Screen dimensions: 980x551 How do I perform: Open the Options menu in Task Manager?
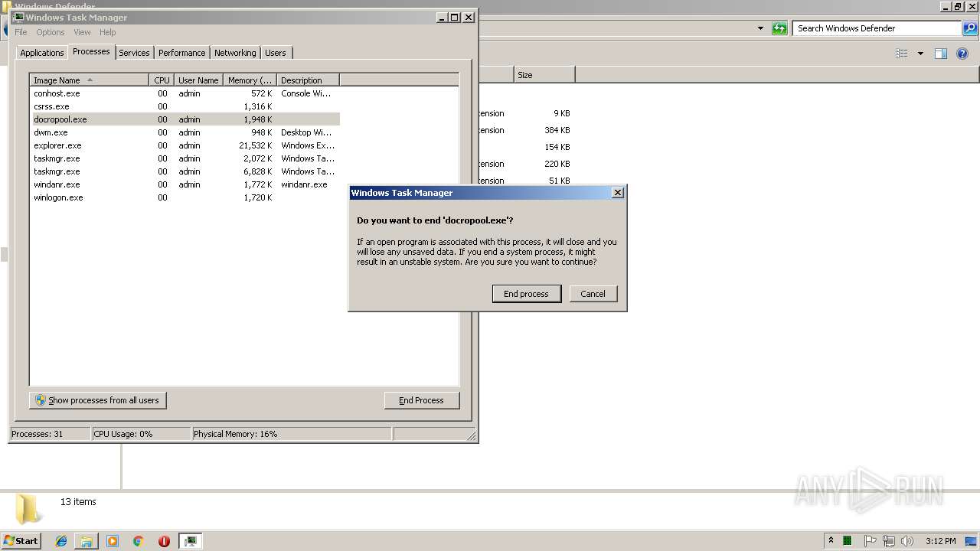[x=51, y=32]
